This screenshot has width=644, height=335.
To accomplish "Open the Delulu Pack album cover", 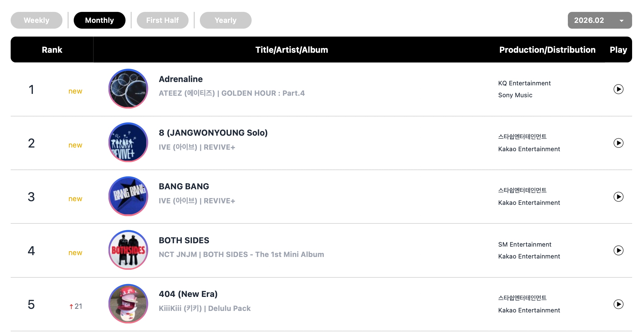I will click(x=128, y=304).
